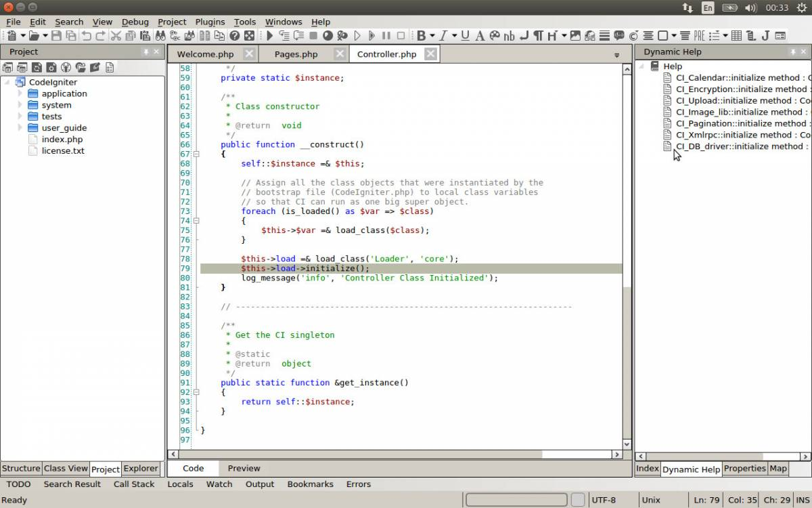Click the Redo arrow icon
This screenshot has width=812, height=508.
point(100,36)
